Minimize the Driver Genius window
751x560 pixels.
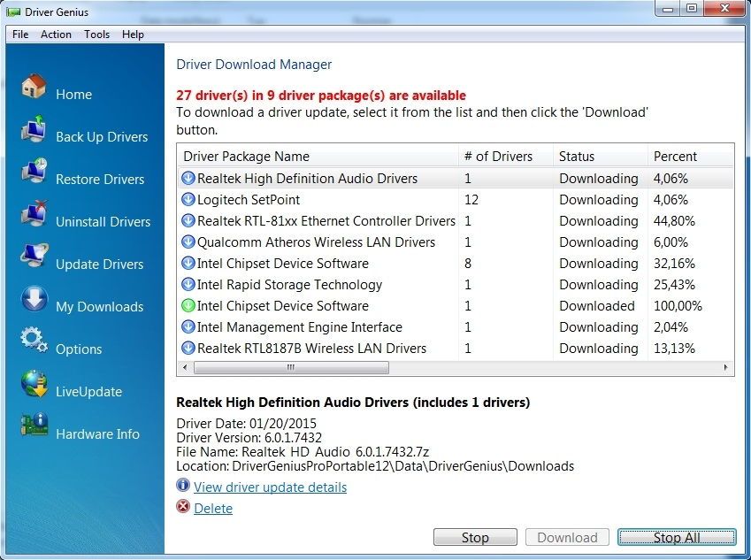coord(668,9)
